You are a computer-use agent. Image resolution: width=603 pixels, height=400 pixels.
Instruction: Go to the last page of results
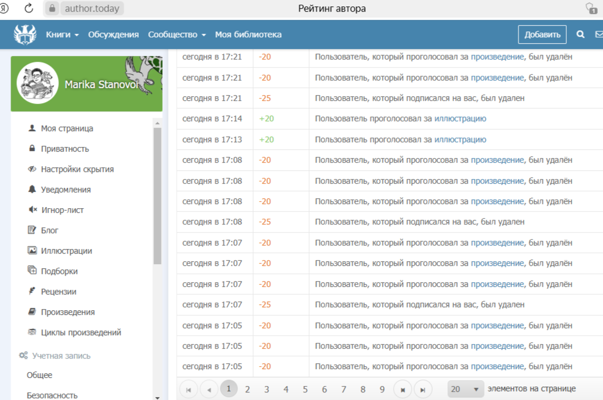(x=423, y=389)
